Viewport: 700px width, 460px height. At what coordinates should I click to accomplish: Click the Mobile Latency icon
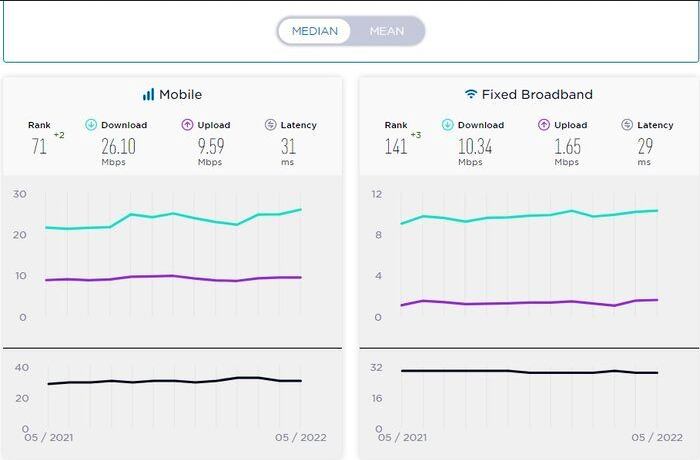tap(271, 125)
